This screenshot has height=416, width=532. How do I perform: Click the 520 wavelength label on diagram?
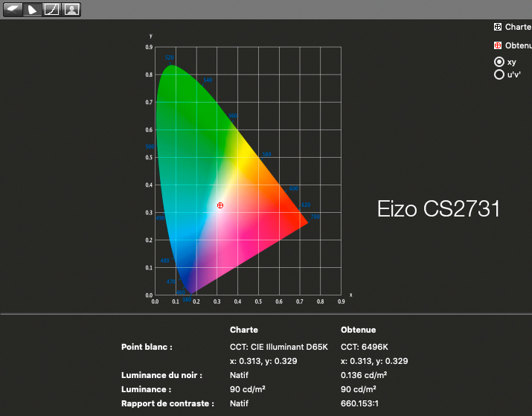coord(170,57)
